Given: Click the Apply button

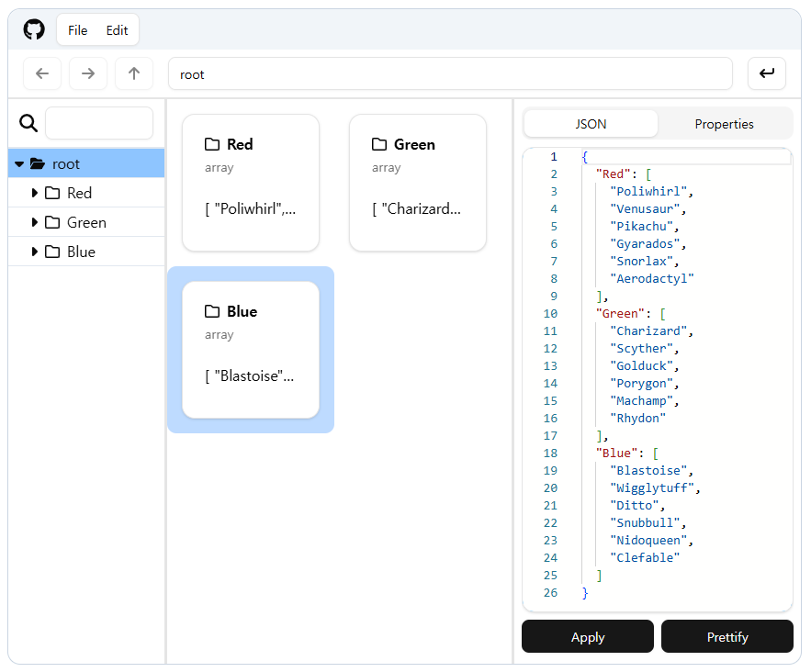Looking at the screenshot, I should click(587, 636).
